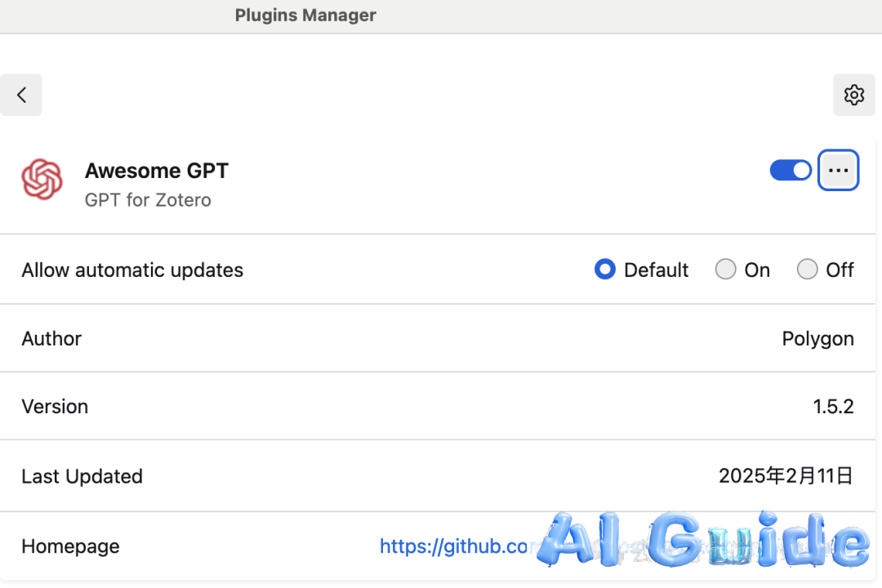The image size is (882, 588).
Task: Click the Last Updated date value
Action: 786,476
